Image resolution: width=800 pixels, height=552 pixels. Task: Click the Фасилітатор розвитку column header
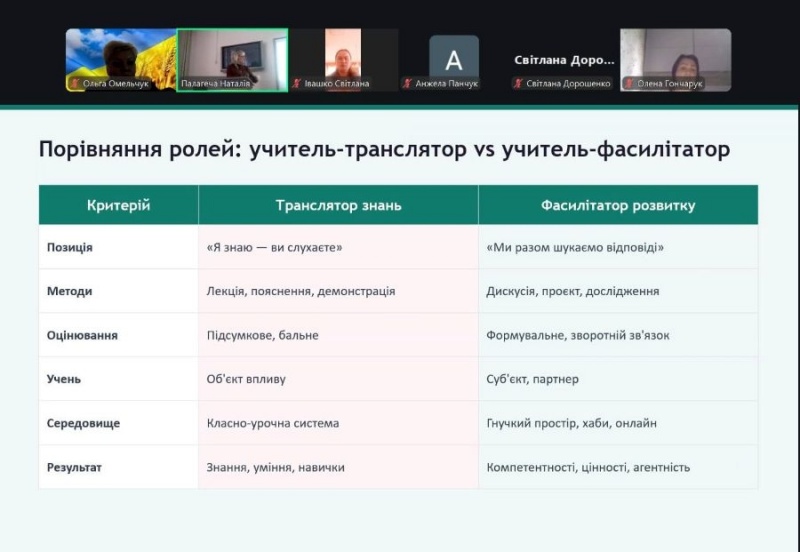(x=618, y=205)
